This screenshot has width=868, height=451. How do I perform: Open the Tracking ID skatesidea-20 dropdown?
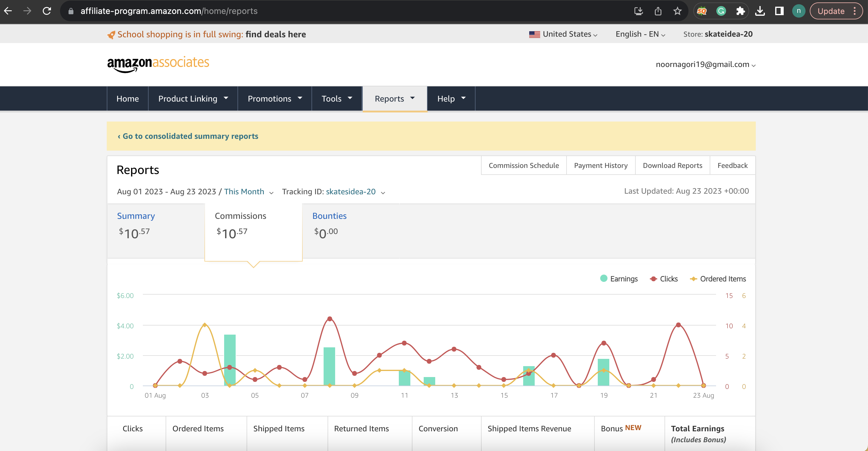coord(355,192)
